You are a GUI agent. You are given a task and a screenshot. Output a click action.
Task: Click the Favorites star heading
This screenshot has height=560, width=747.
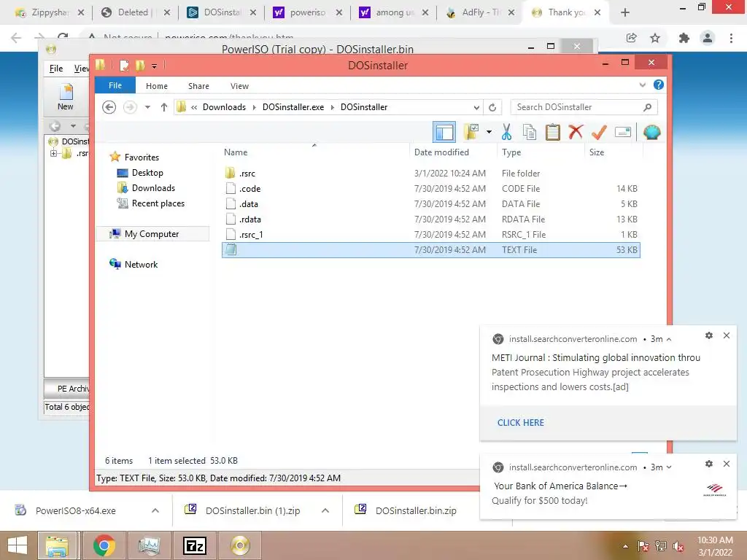point(142,157)
